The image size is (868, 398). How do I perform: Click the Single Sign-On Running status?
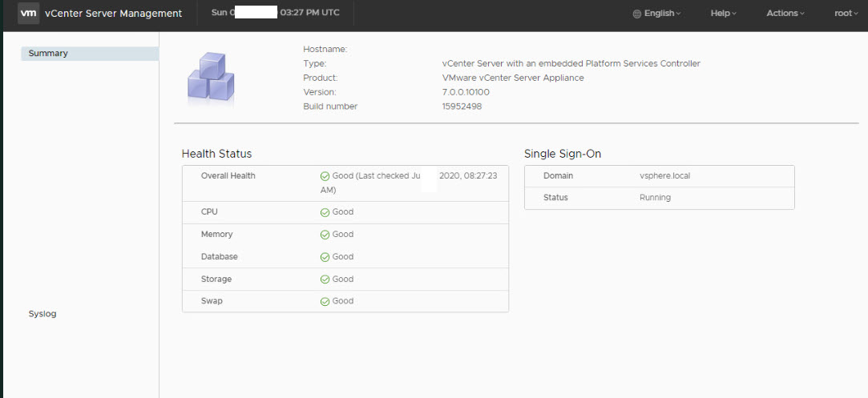655,198
